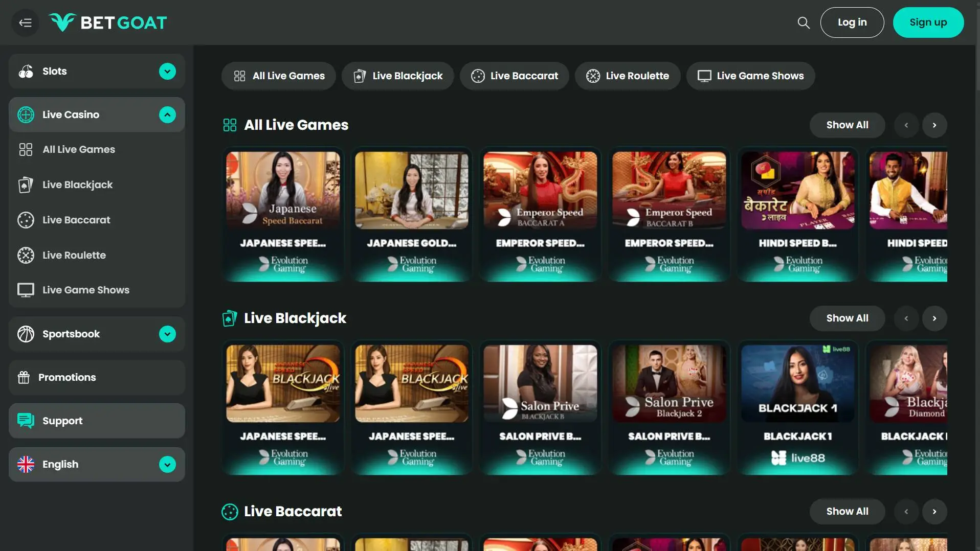Image resolution: width=980 pixels, height=551 pixels.
Task: Go back in the Live Blackjack carousel
Action: click(906, 318)
